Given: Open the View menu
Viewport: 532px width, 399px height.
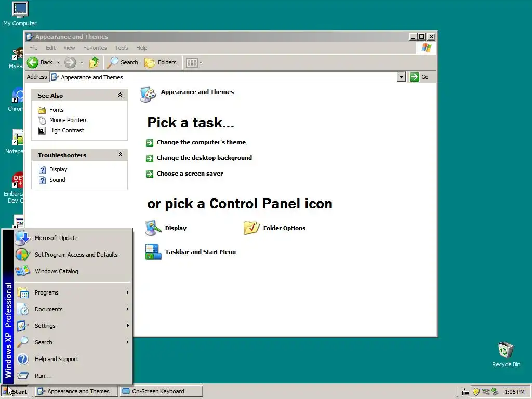Looking at the screenshot, I should pyautogui.click(x=69, y=48).
